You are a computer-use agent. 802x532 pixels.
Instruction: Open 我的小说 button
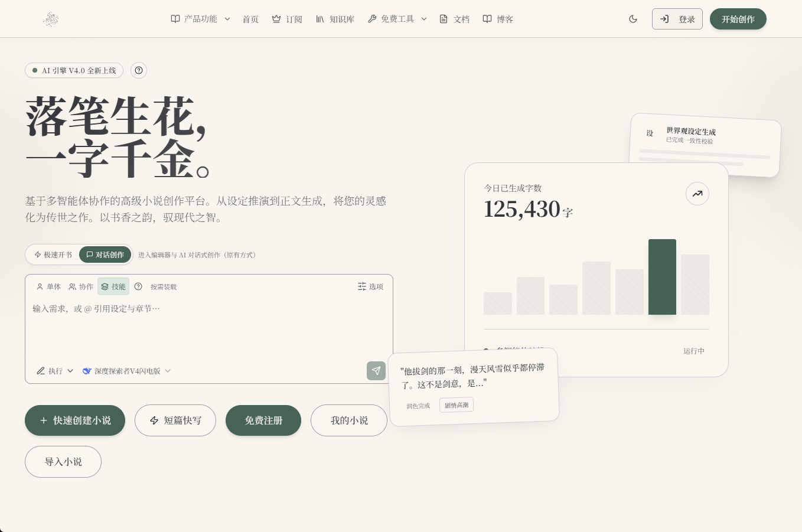click(x=349, y=420)
